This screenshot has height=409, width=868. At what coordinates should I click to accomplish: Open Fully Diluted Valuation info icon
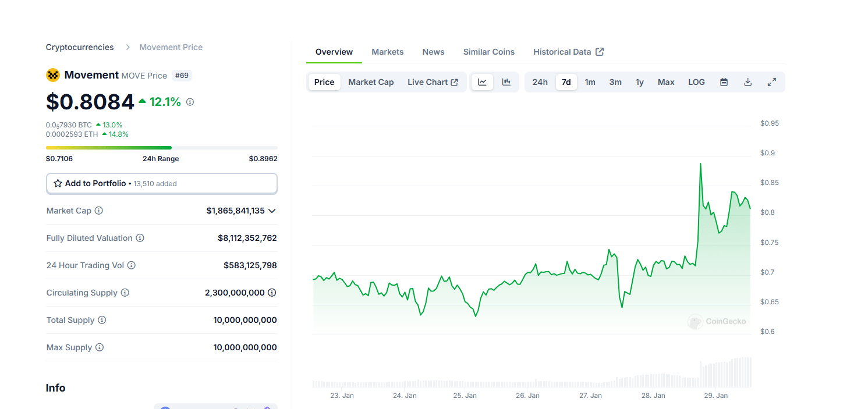coord(140,238)
